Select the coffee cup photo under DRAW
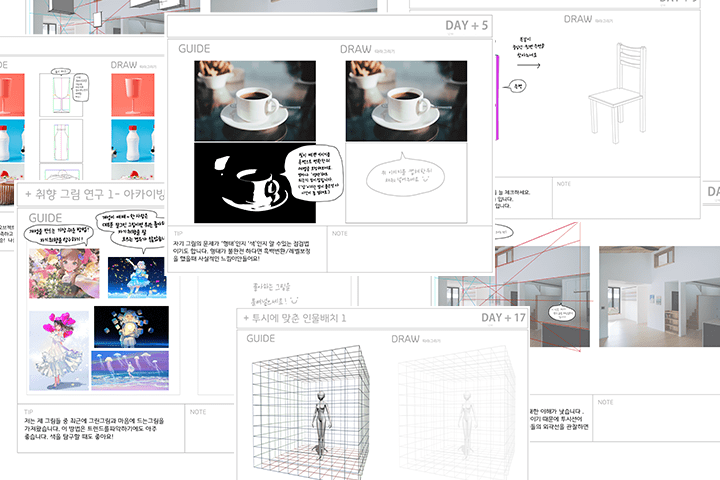Image resolution: width=720 pixels, height=480 pixels. [406, 100]
